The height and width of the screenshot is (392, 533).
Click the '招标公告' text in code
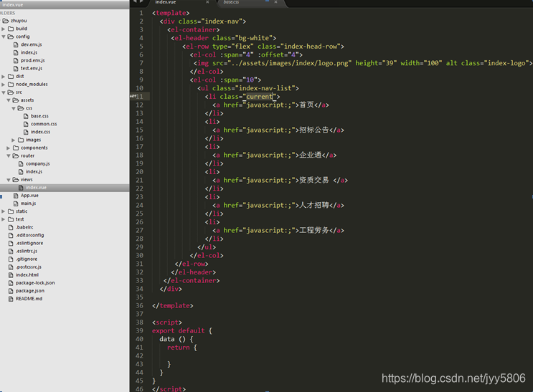(x=314, y=130)
